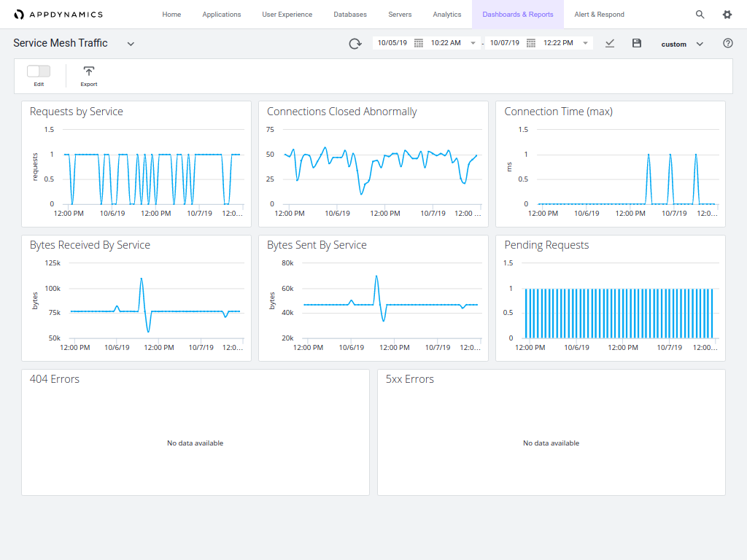The width and height of the screenshot is (747, 560).
Task: Open the start date calendar icon
Action: pyautogui.click(x=418, y=43)
